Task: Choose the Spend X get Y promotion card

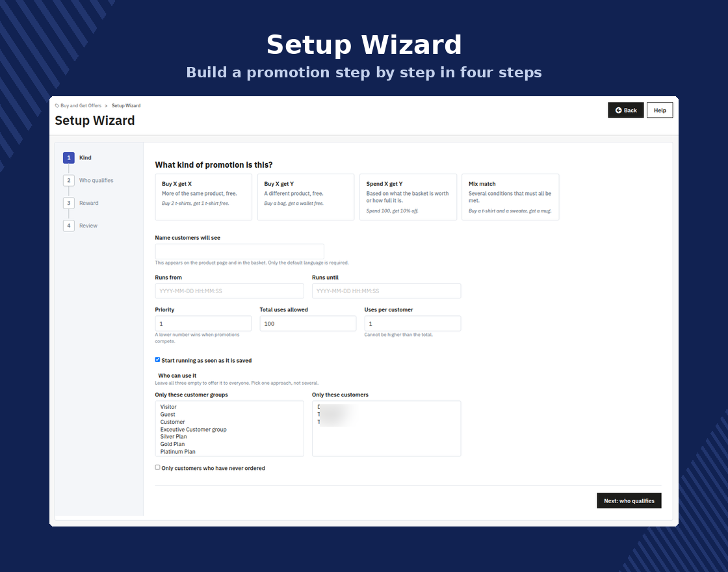Action: [408, 197]
